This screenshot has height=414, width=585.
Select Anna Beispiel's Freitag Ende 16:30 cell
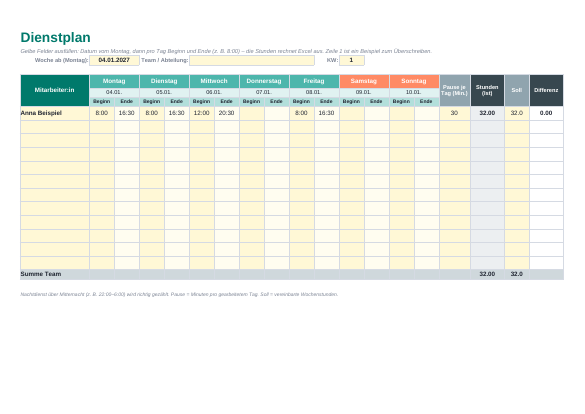[327, 113]
